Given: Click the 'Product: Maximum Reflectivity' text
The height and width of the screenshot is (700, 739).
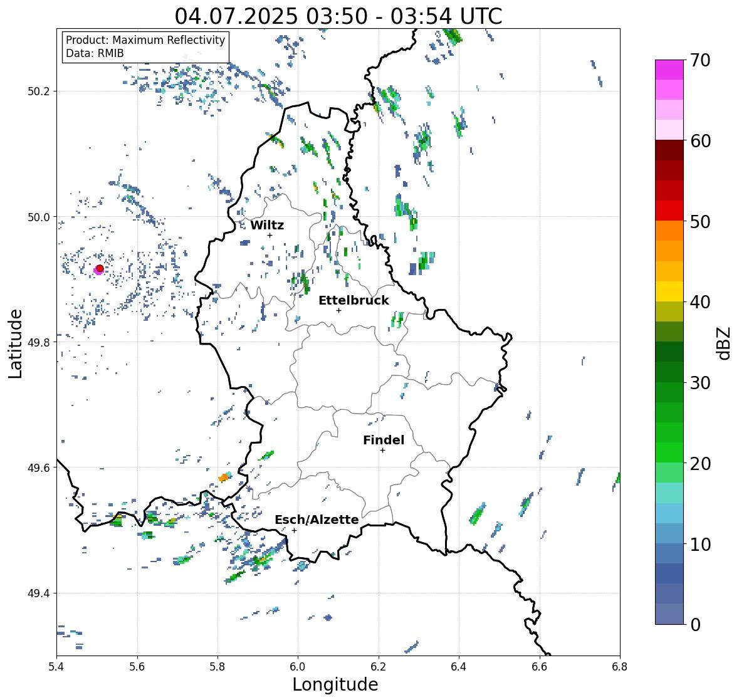Looking at the screenshot, I should [x=145, y=40].
